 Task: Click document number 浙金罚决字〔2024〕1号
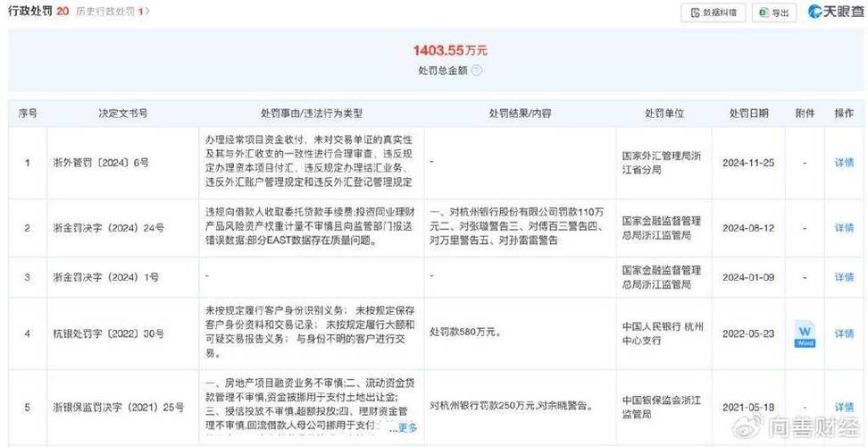coord(107,277)
